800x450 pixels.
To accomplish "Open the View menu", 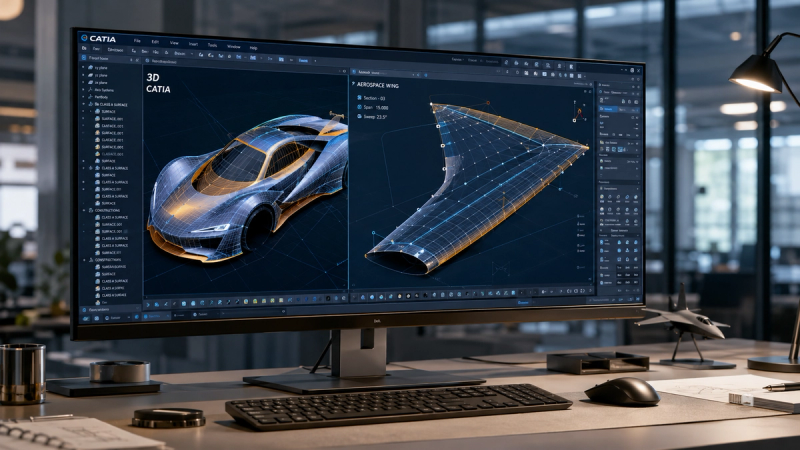I will pyautogui.click(x=174, y=43).
